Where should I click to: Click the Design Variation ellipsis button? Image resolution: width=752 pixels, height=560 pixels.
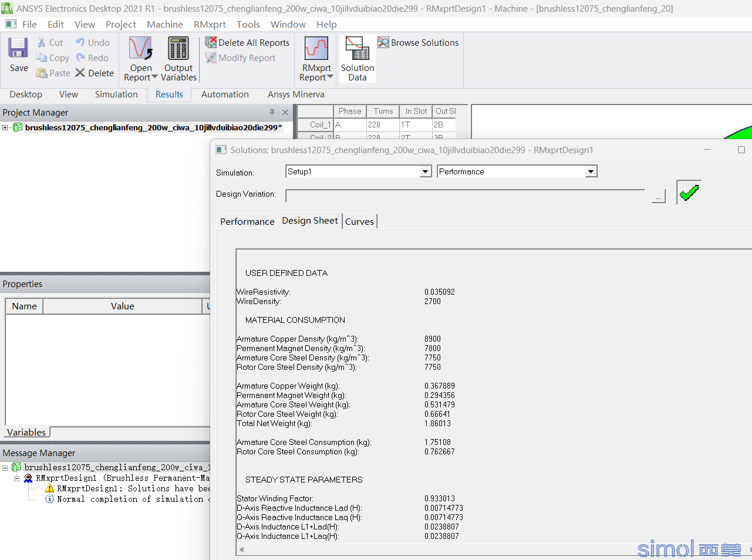(659, 197)
